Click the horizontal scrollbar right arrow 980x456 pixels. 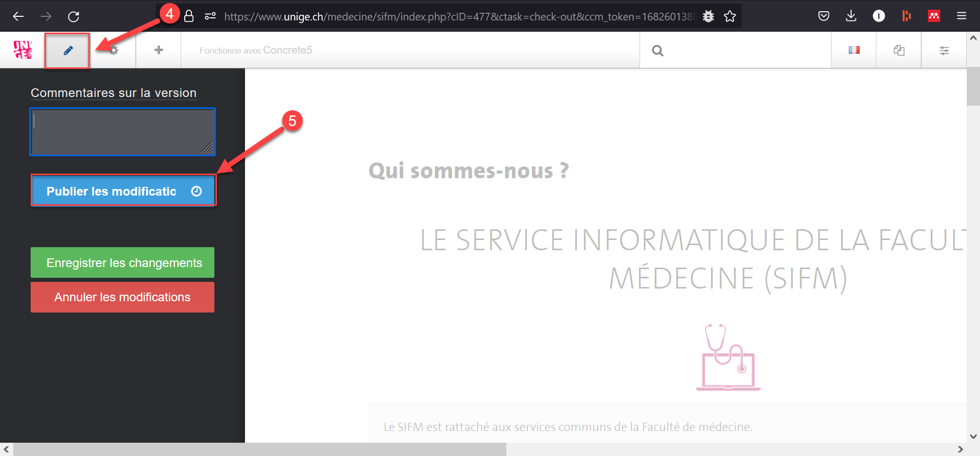click(x=960, y=449)
